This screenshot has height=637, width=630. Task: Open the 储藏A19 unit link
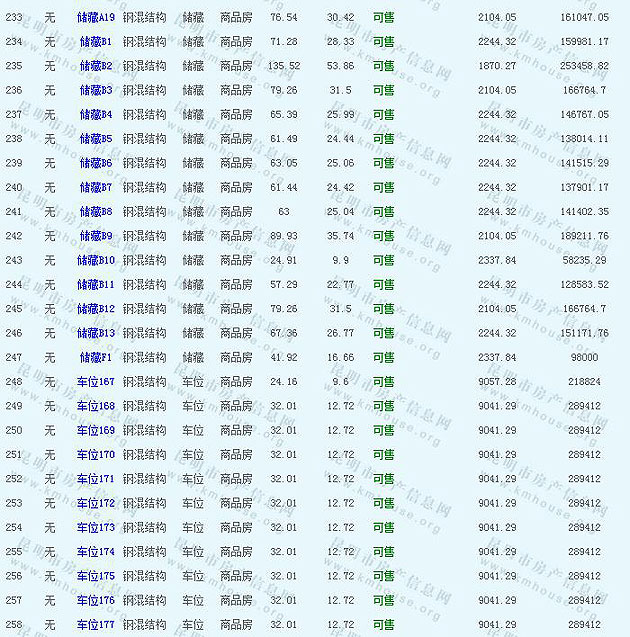click(96, 18)
